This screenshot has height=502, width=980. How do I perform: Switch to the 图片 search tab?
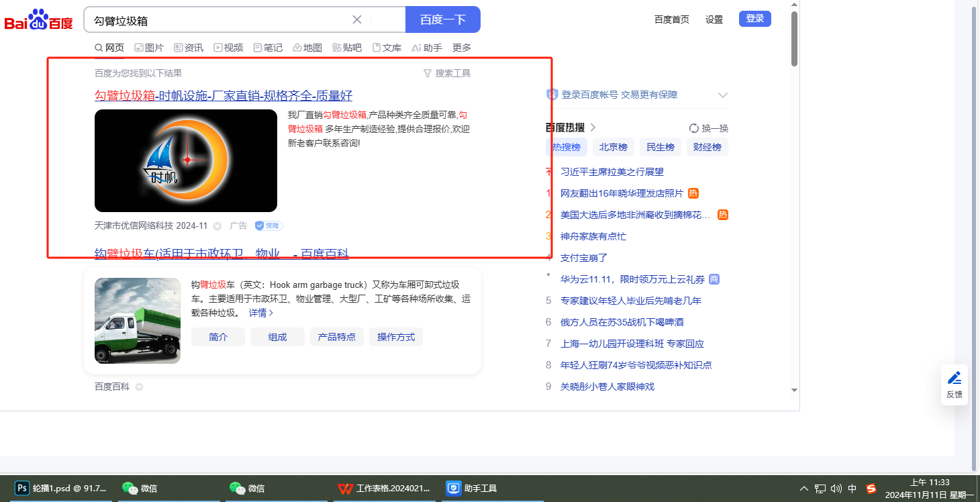tap(148, 48)
